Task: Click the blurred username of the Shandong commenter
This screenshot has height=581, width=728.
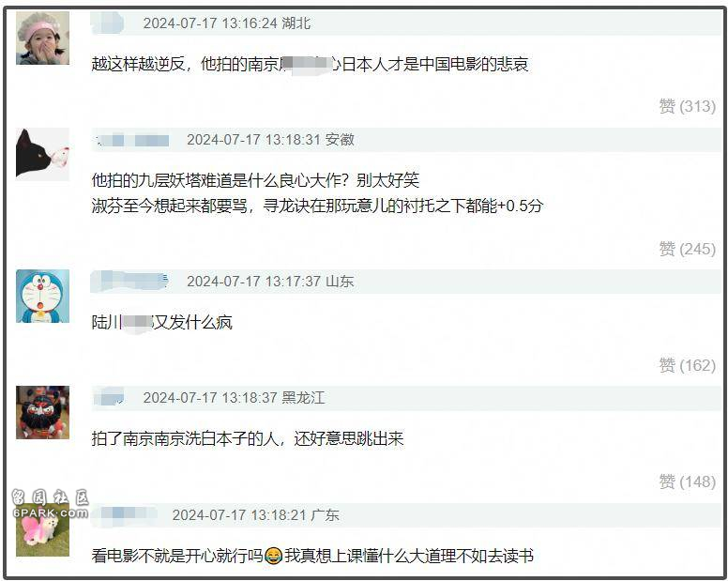Action: [130, 282]
